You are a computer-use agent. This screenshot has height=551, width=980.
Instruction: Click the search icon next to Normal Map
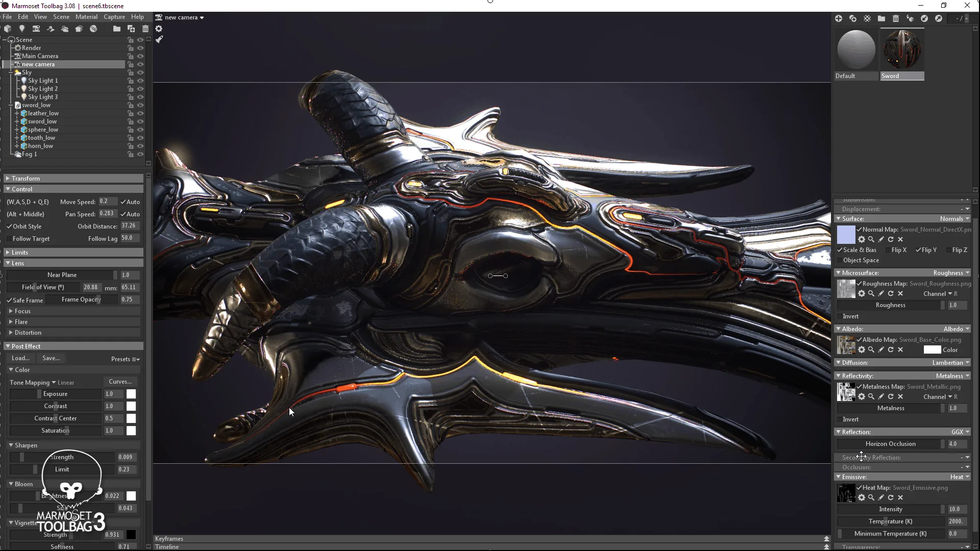pos(871,239)
